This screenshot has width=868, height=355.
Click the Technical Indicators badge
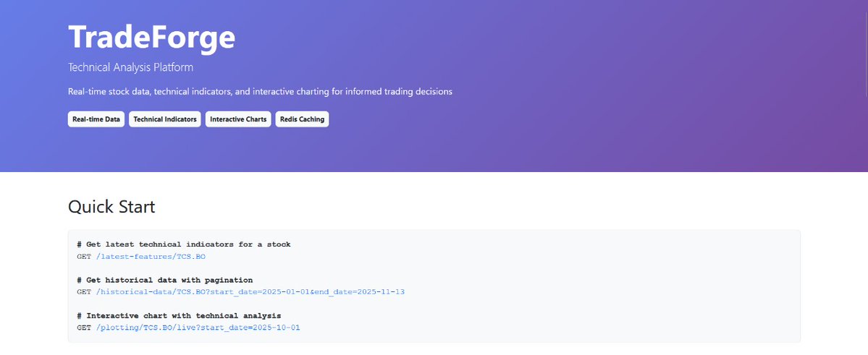point(165,119)
